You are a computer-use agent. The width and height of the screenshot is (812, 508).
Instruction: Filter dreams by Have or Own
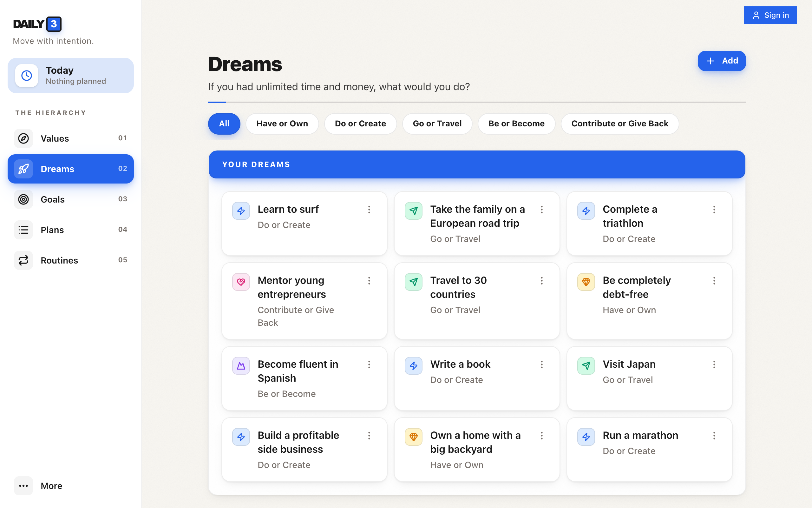(x=282, y=124)
